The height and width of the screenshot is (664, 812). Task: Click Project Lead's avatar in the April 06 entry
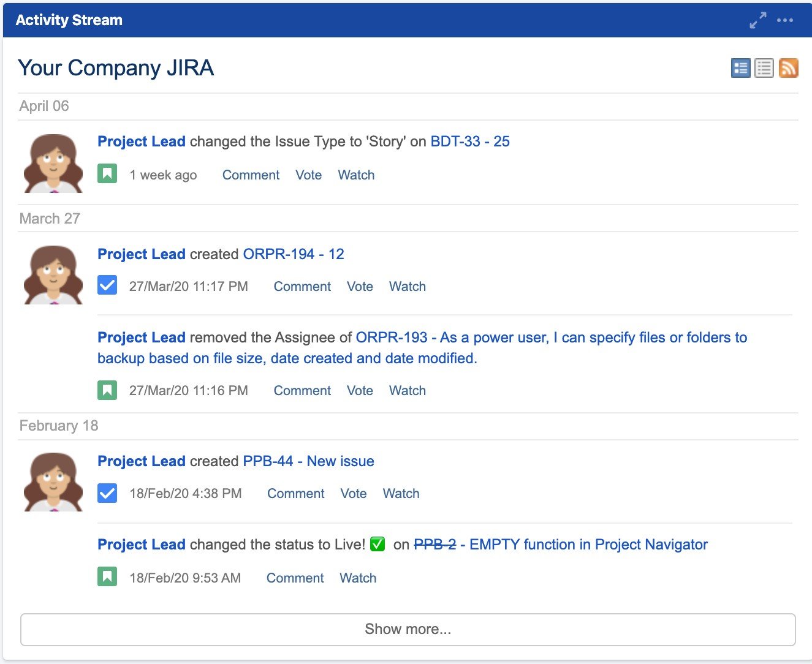pyautogui.click(x=52, y=162)
